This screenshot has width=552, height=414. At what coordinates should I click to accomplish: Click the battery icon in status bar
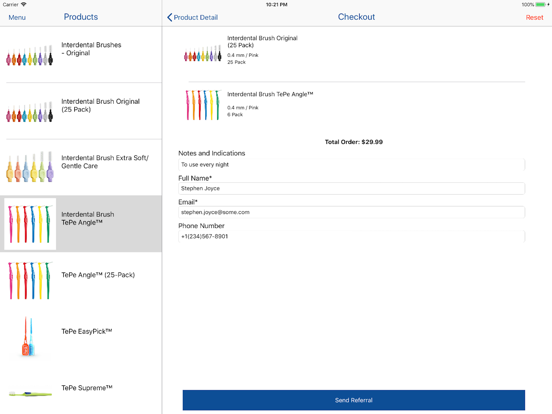tap(541, 5)
